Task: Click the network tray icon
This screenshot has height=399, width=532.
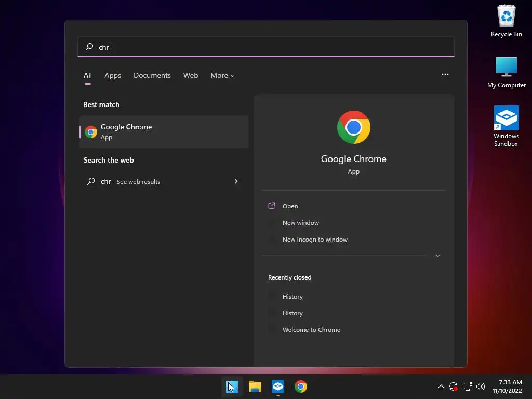Action: pos(468,387)
